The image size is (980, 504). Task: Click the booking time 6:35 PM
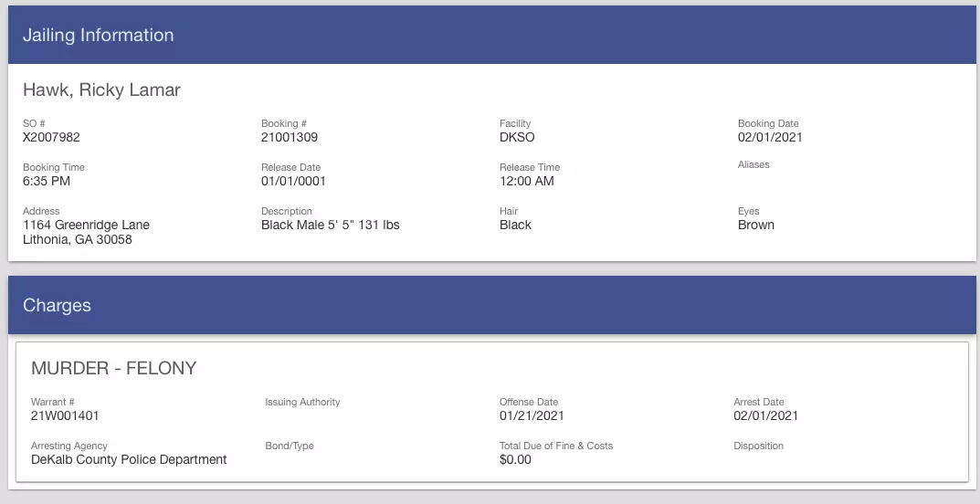pos(47,181)
